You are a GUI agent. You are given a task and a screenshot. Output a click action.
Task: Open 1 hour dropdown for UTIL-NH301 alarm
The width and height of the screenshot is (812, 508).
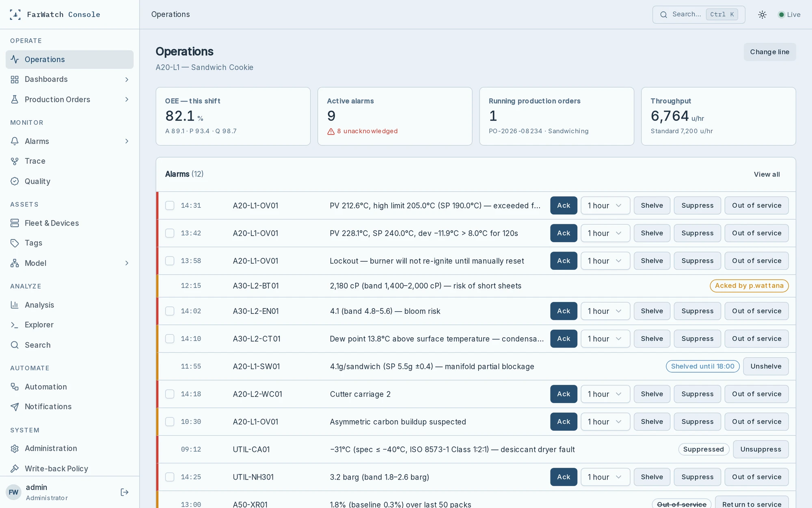click(605, 477)
